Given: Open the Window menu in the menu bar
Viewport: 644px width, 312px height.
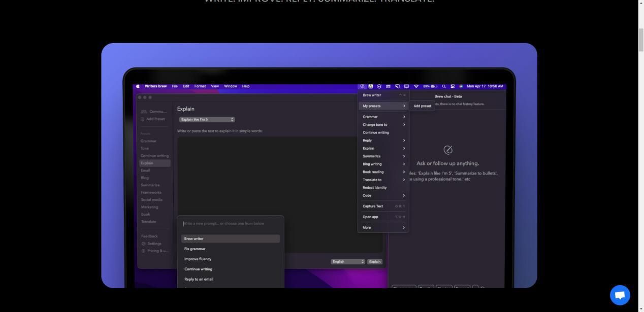Looking at the screenshot, I should pos(231,86).
